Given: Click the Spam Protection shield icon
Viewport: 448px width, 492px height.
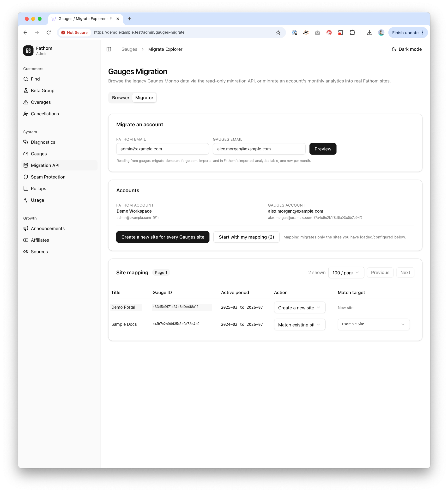Looking at the screenshot, I should point(26,177).
